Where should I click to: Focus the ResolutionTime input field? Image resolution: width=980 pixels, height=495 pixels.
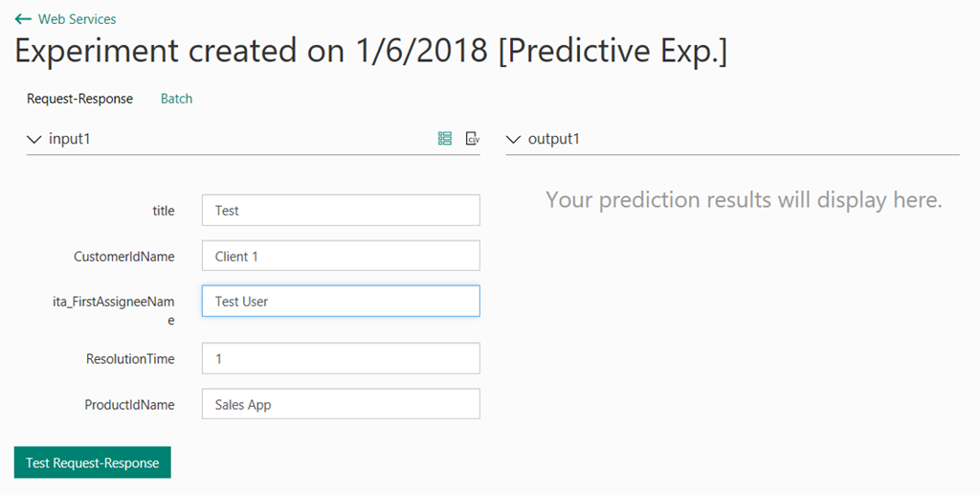pyautogui.click(x=341, y=358)
